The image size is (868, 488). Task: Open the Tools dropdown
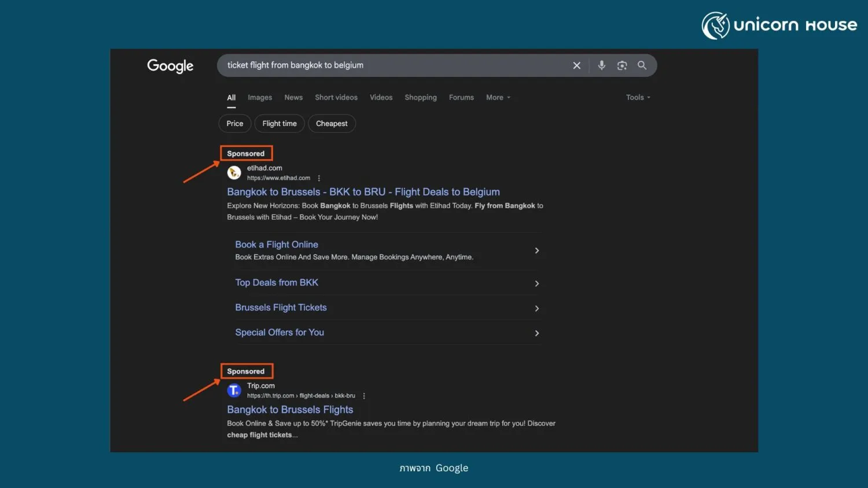tap(638, 98)
